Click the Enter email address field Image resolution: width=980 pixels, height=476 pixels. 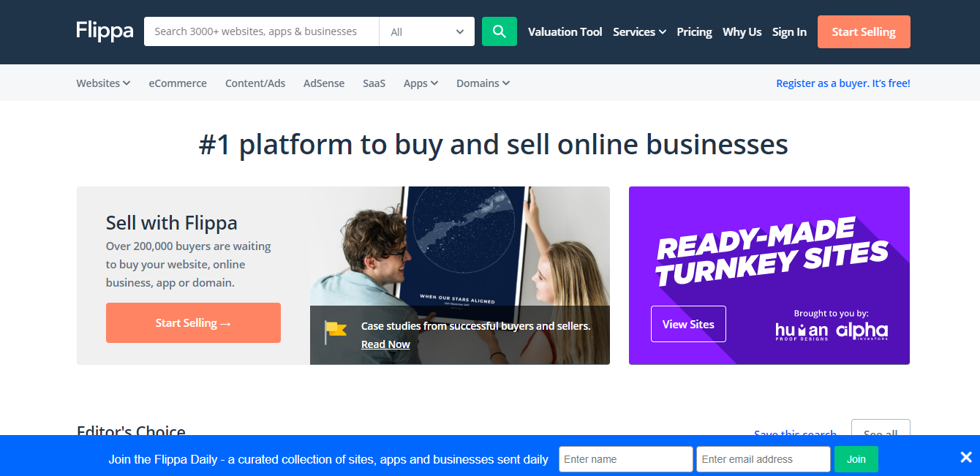click(763, 459)
